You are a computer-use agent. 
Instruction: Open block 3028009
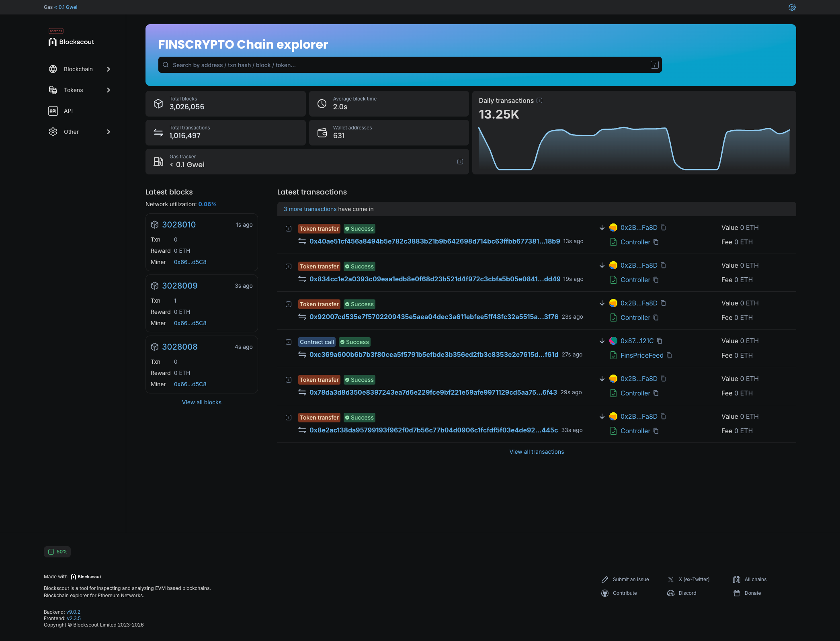pos(180,286)
